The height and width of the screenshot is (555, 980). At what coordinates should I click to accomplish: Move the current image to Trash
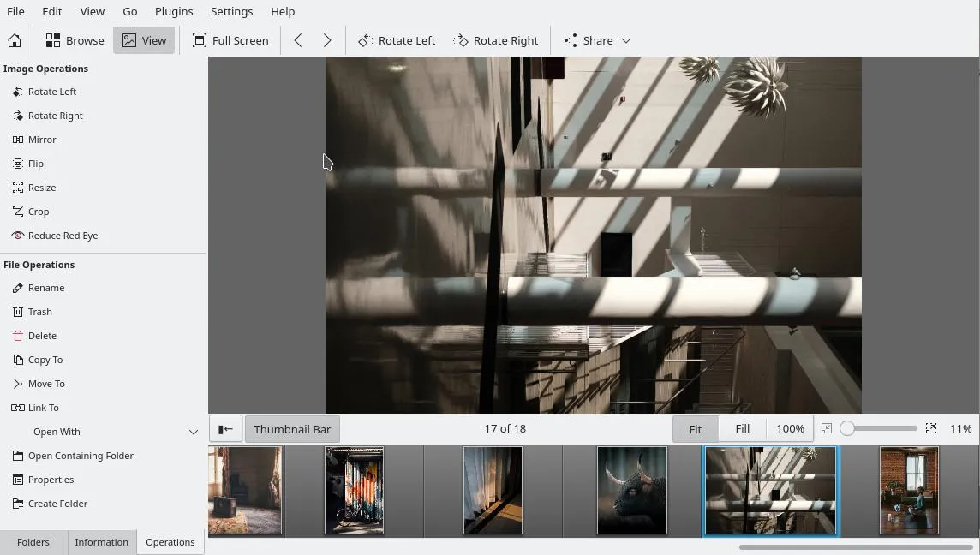pyautogui.click(x=39, y=311)
